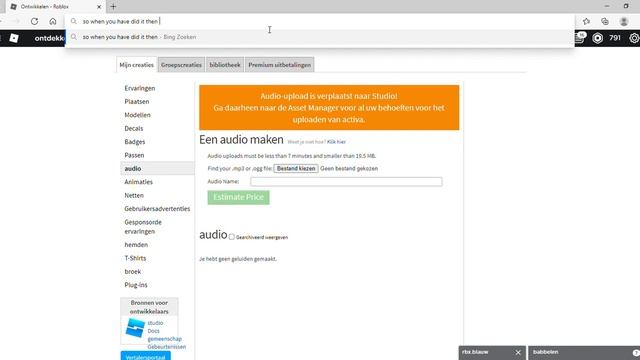Open a new browser tab
Viewport: 640px width, 360px height.
[113, 7]
